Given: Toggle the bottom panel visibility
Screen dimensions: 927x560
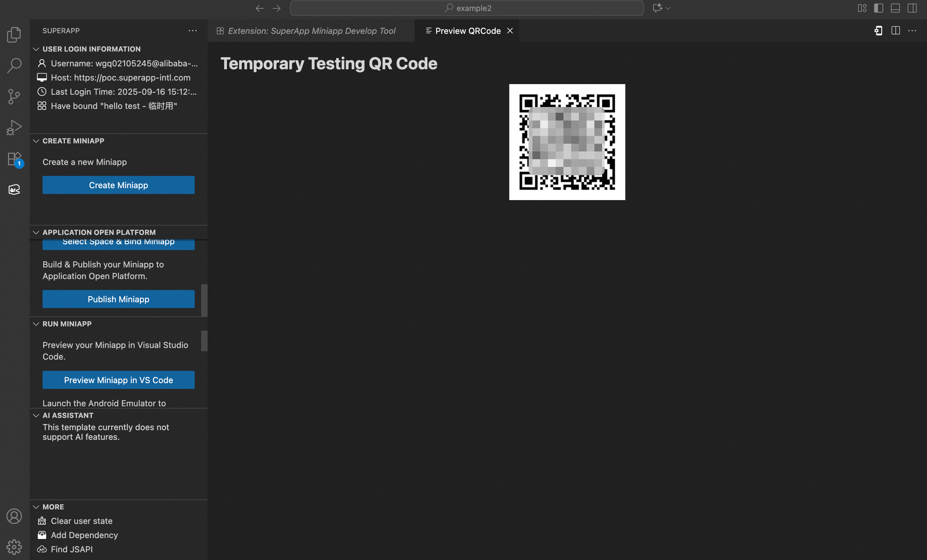Looking at the screenshot, I should click(x=895, y=8).
